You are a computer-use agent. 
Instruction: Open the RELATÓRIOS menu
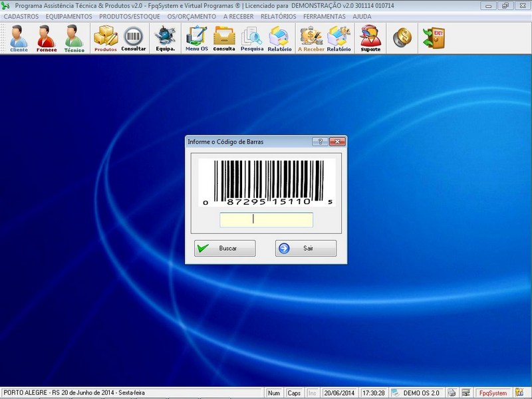(x=278, y=17)
